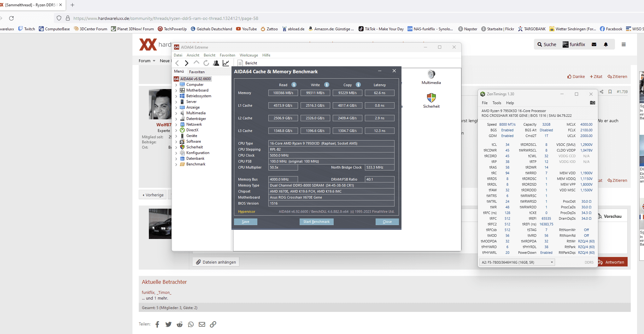The image size is (644, 334).
Task: Open Tools menu in ZenTimings
Action: click(x=497, y=103)
